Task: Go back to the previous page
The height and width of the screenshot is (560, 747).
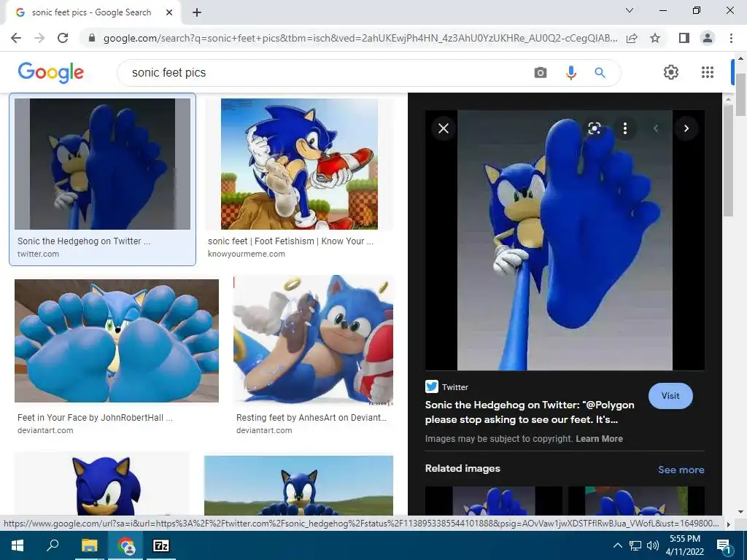Action: [x=16, y=38]
